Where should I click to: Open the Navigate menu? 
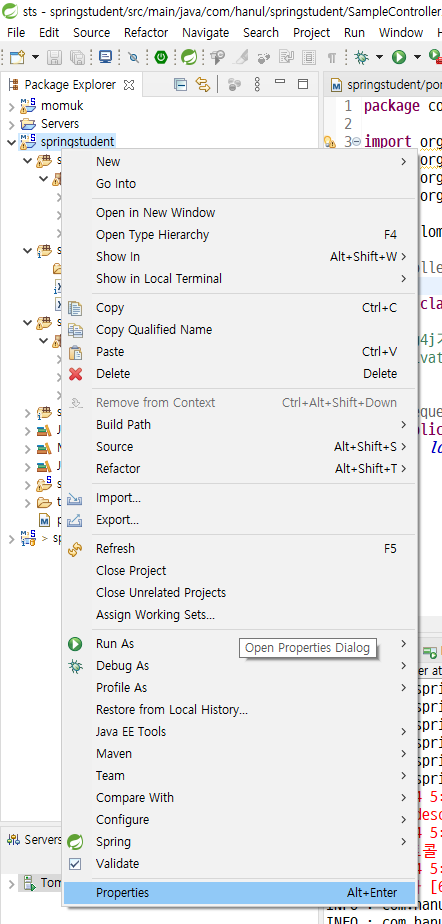click(206, 32)
